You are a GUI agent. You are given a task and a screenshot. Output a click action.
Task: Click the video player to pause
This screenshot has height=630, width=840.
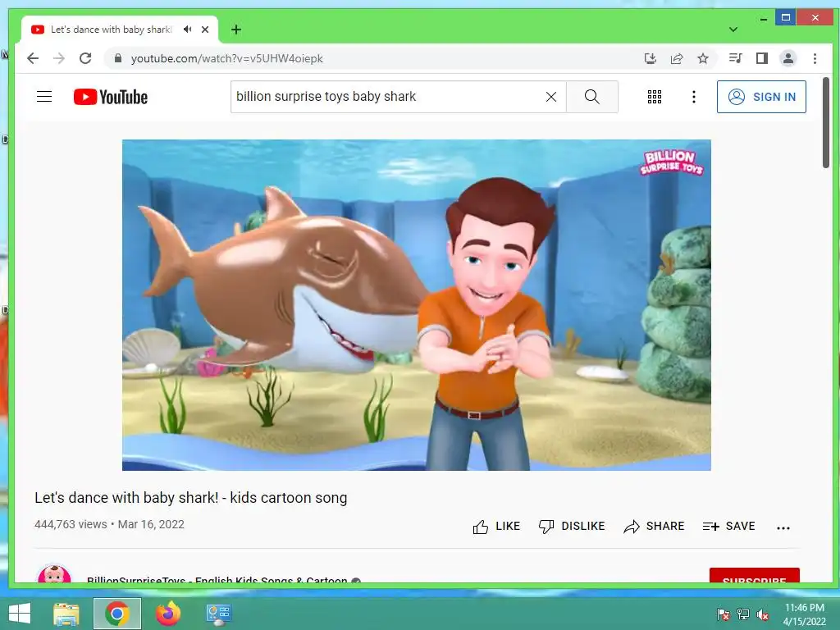coord(416,305)
